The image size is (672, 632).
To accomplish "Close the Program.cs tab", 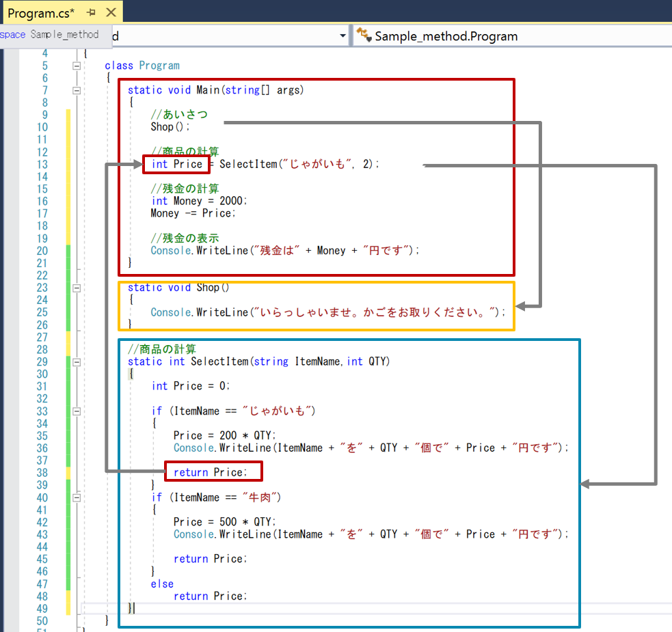I will (111, 12).
